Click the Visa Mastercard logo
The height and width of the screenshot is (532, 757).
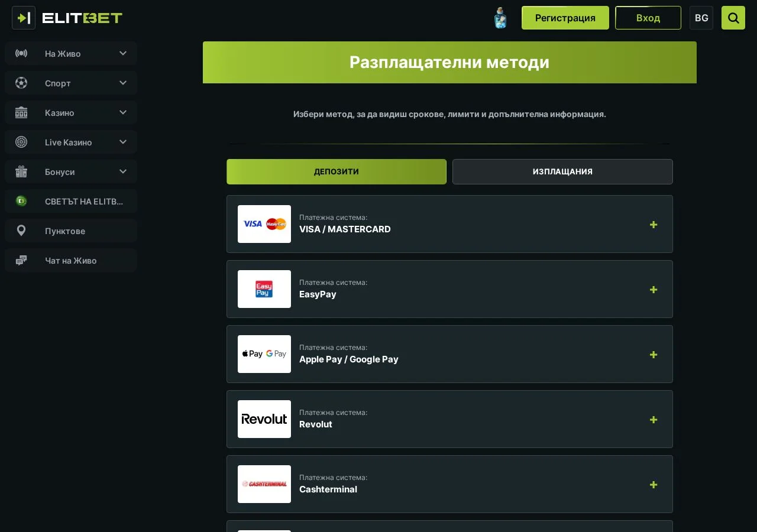[x=264, y=224]
